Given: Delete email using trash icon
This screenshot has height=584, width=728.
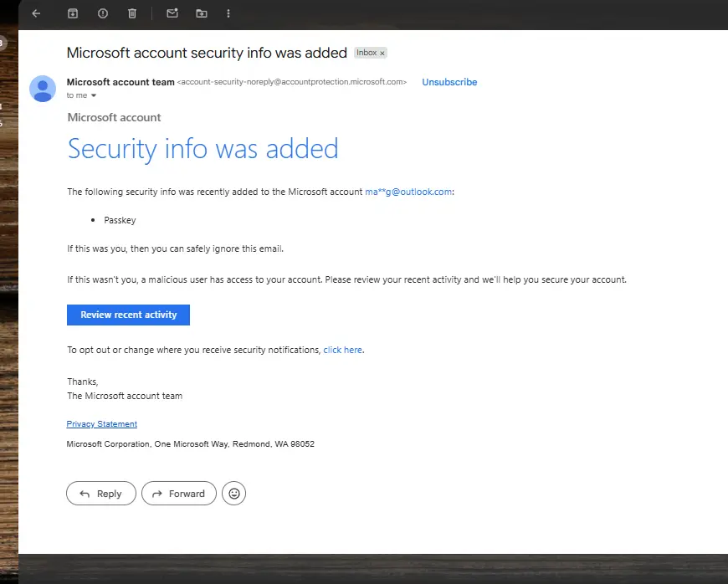Looking at the screenshot, I should 132,13.
